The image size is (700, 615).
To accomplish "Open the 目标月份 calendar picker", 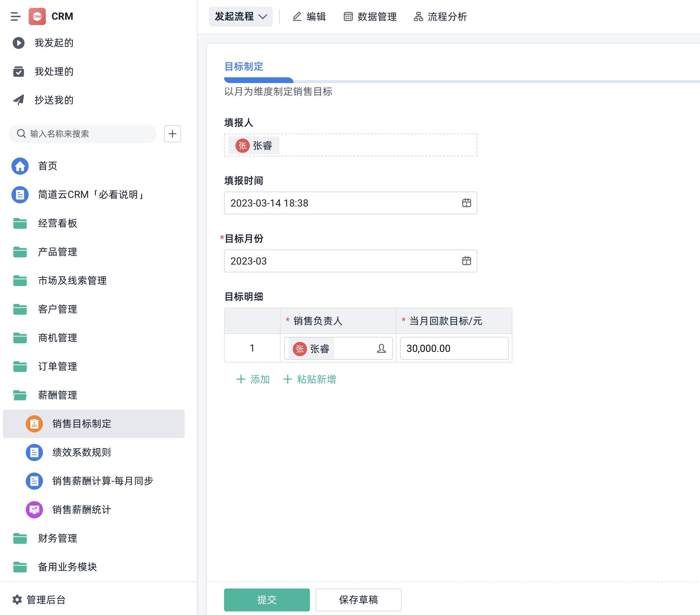I will click(466, 261).
